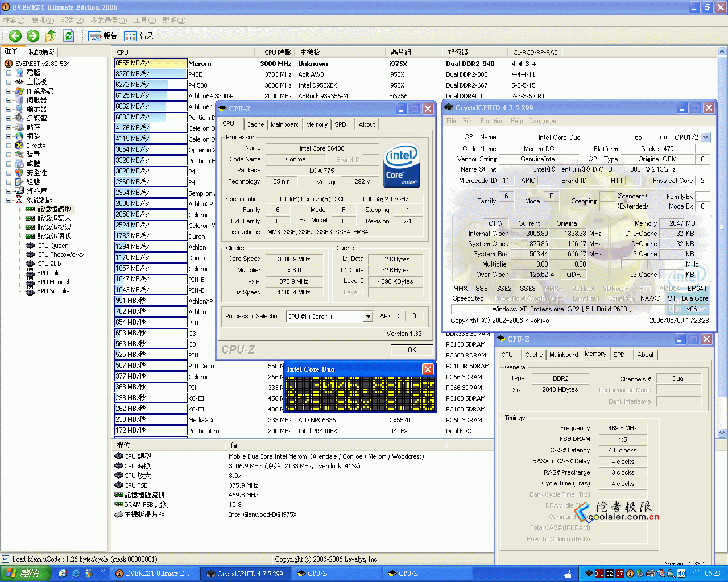The height and width of the screenshot is (582, 728).
Task: Select the FPU SinJulia tree item
Action: [53, 291]
